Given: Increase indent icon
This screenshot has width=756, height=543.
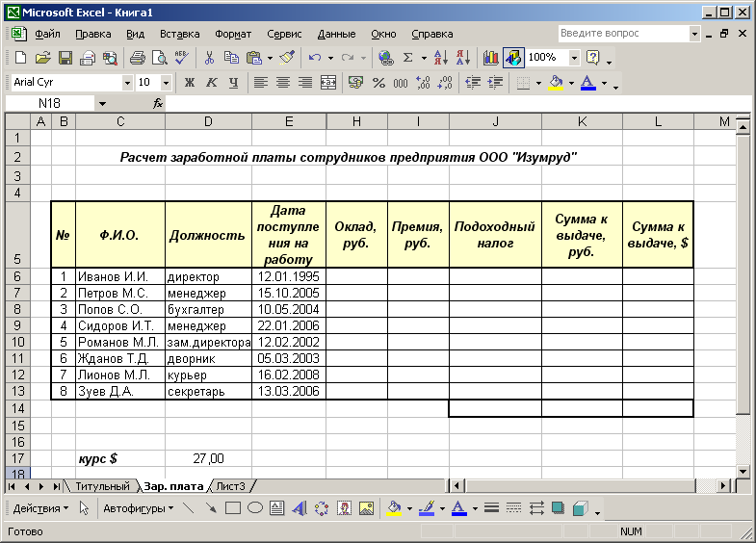Looking at the screenshot, I should tap(495, 83).
